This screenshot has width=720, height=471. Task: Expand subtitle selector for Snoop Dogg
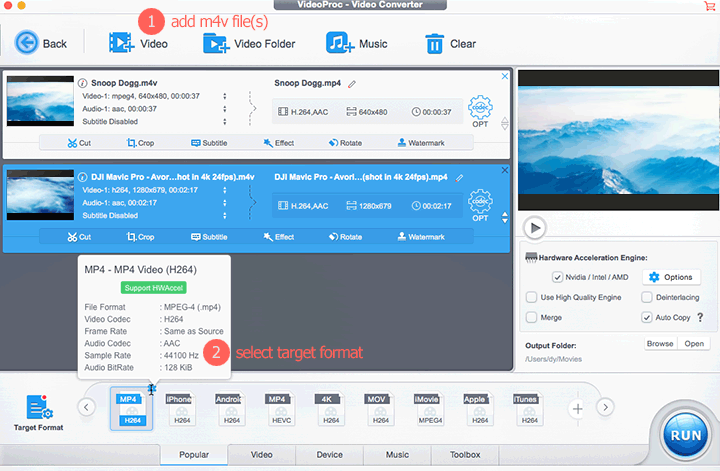(225, 122)
